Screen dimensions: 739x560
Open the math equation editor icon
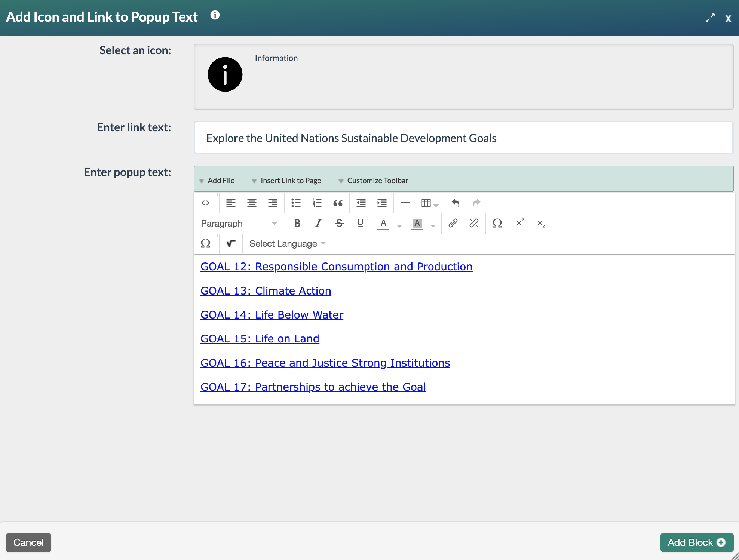(231, 243)
